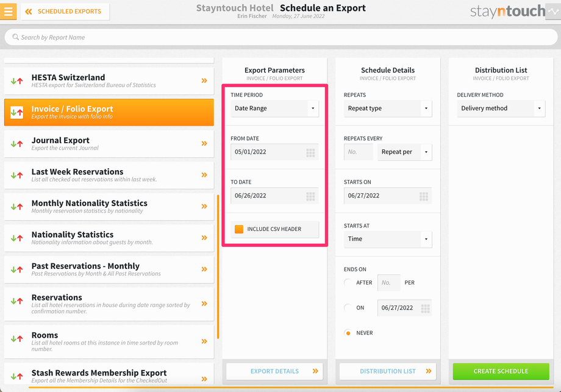Click Stash Rewards Membership Export arrows icon
The image size is (561, 392).
pos(17,376)
